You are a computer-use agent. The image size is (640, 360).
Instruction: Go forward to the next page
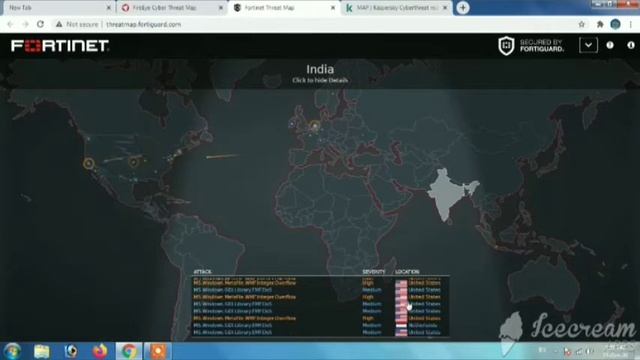tap(25, 24)
